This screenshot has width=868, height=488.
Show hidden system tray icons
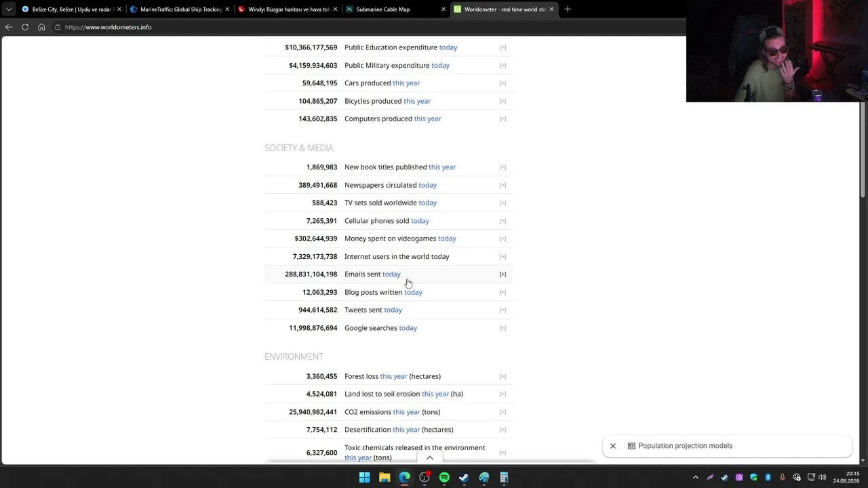pos(695,478)
